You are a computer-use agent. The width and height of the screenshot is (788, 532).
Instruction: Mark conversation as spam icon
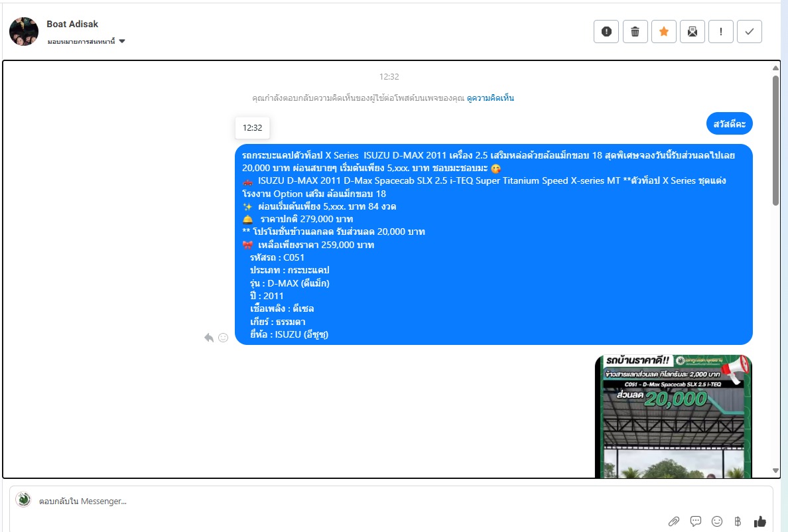click(x=606, y=32)
